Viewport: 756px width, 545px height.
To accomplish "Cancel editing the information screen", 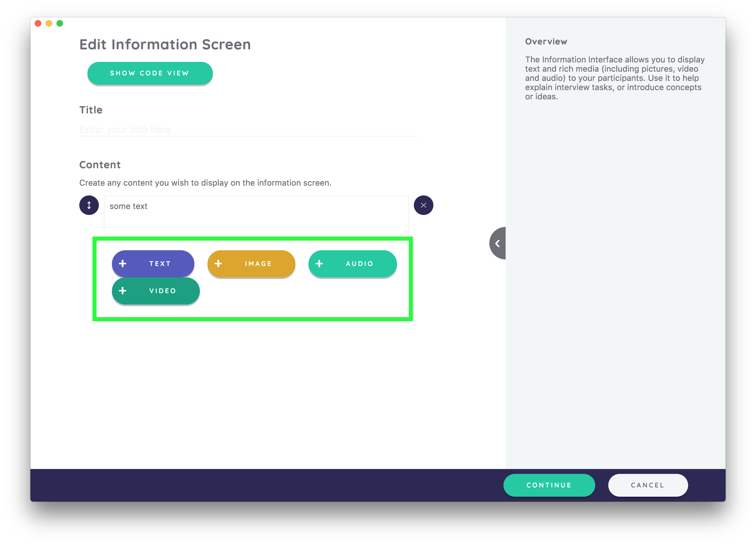I will [x=648, y=485].
